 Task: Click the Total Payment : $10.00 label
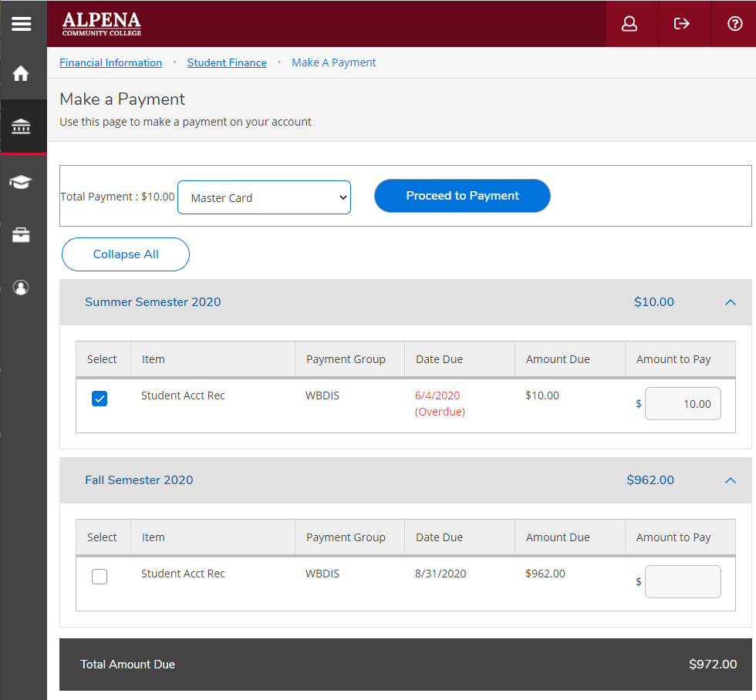tap(117, 197)
